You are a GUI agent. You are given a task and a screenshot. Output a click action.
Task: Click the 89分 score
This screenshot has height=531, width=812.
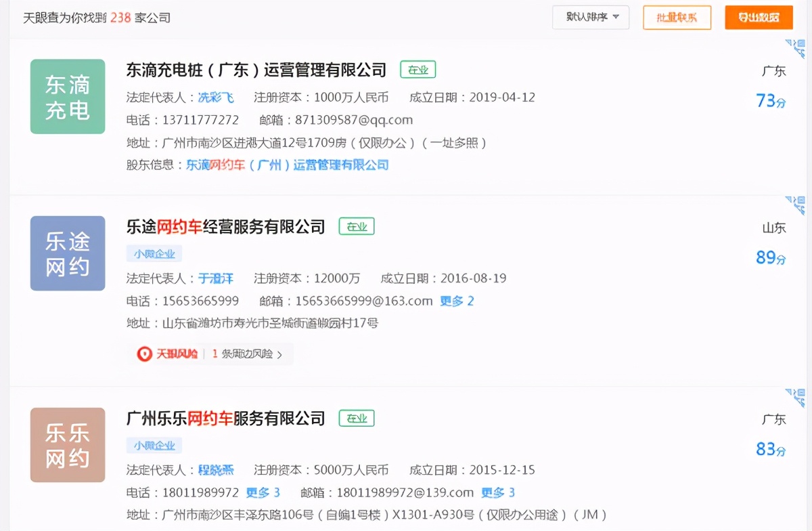(771, 257)
